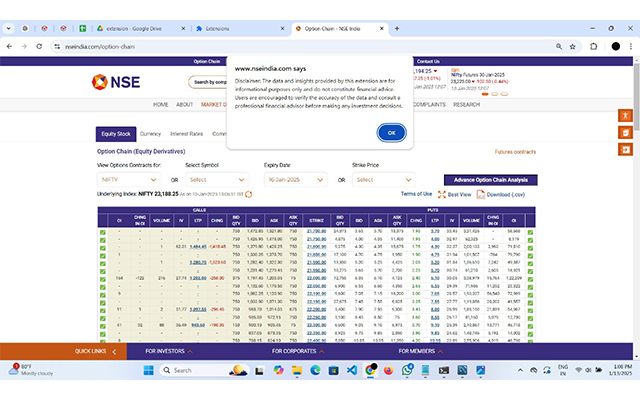Viewport: 640px width, 400px height.
Task: Open the Chrome profile avatar
Action: pos(616,47)
